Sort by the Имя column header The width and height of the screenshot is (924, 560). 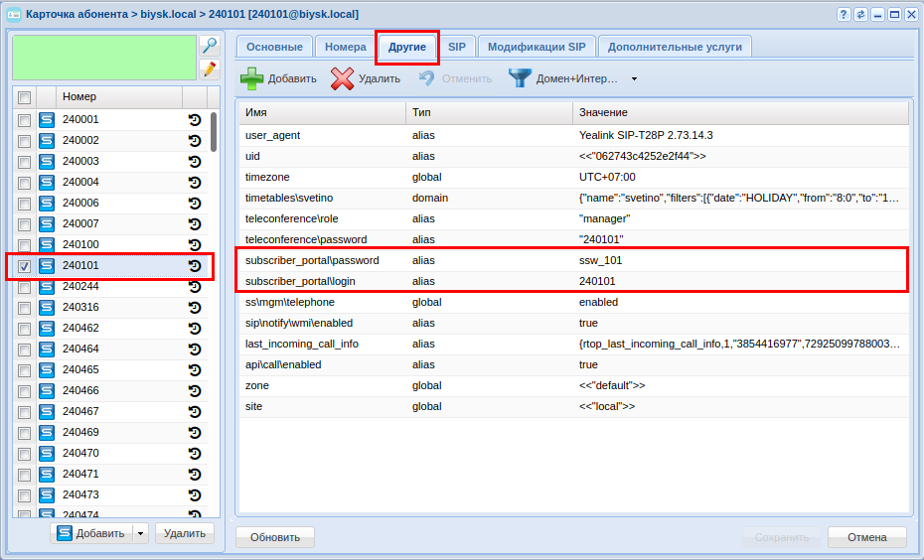pos(322,112)
